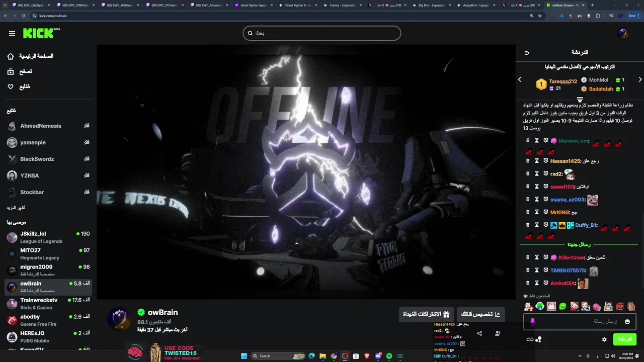
Task: Open a new browser tab
Action: [x=592, y=5]
